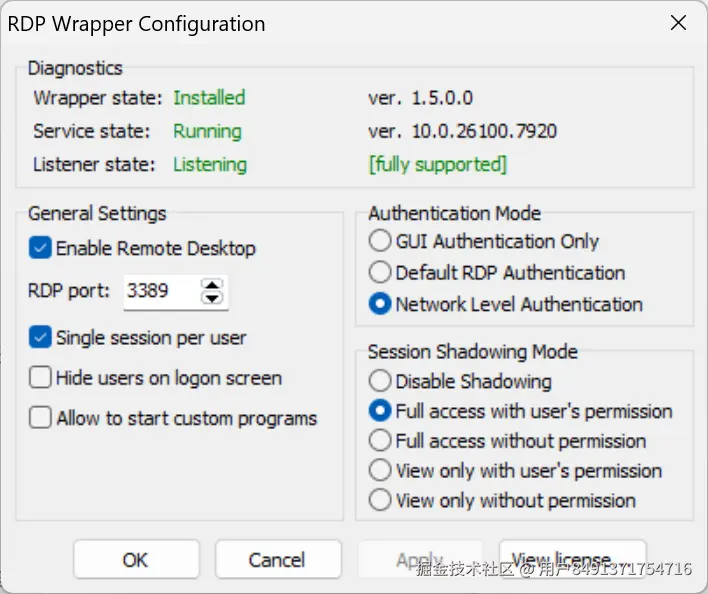Select Full access without permission
This screenshot has width=708, height=594.
pyautogui.click(x=380, y=441)
